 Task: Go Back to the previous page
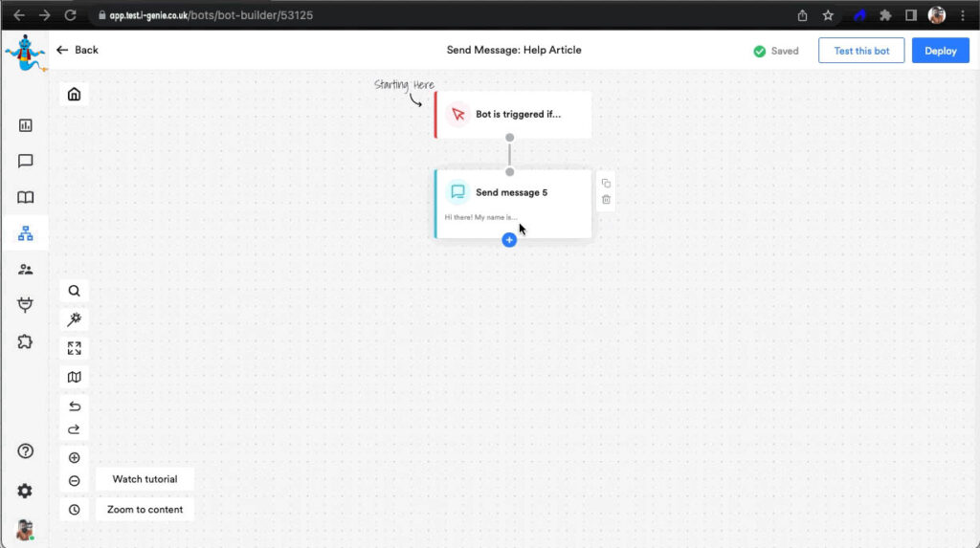click(78, 50)
